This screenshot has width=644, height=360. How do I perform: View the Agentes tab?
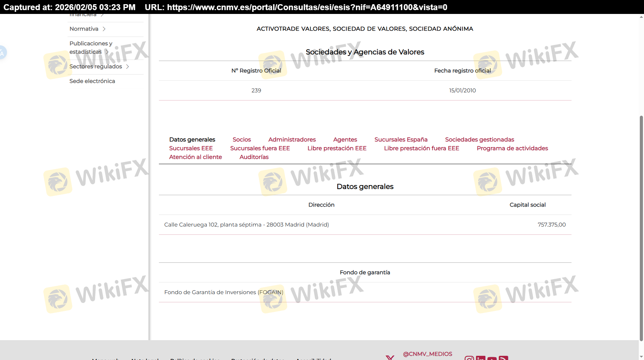click(345, 139)
